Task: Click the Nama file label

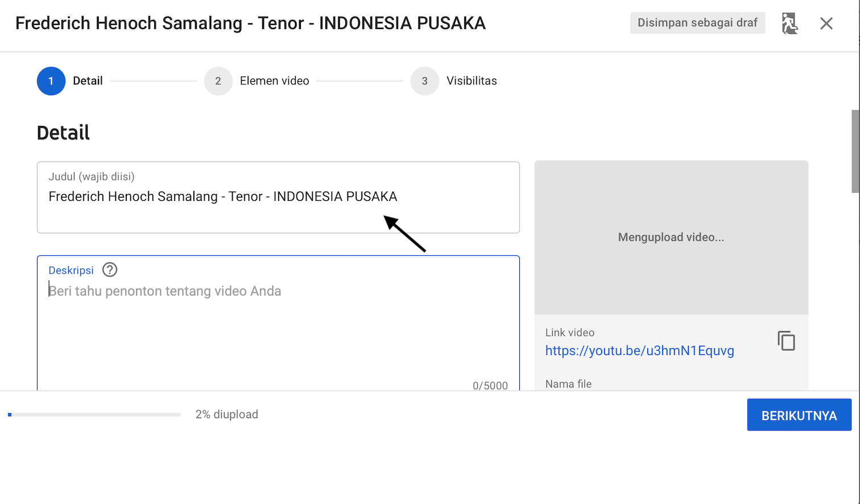Action: (x=568, y=384)
